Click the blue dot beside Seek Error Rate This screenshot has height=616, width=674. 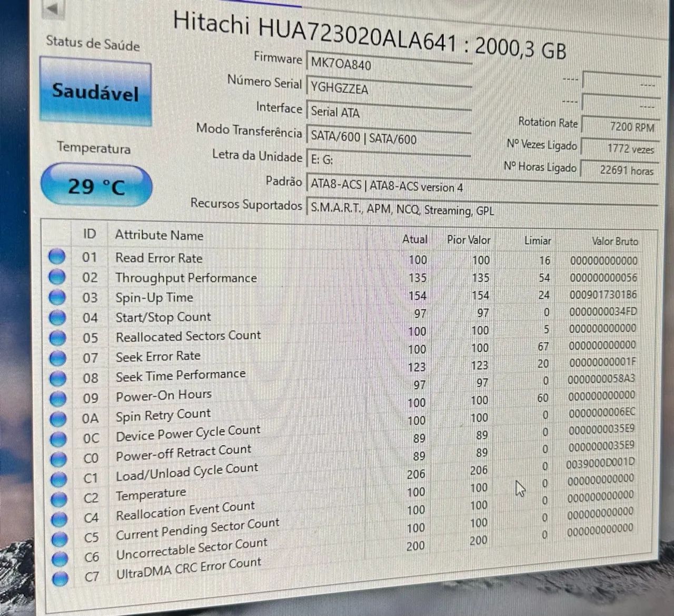pyautogui.click(x=57, y=358)
